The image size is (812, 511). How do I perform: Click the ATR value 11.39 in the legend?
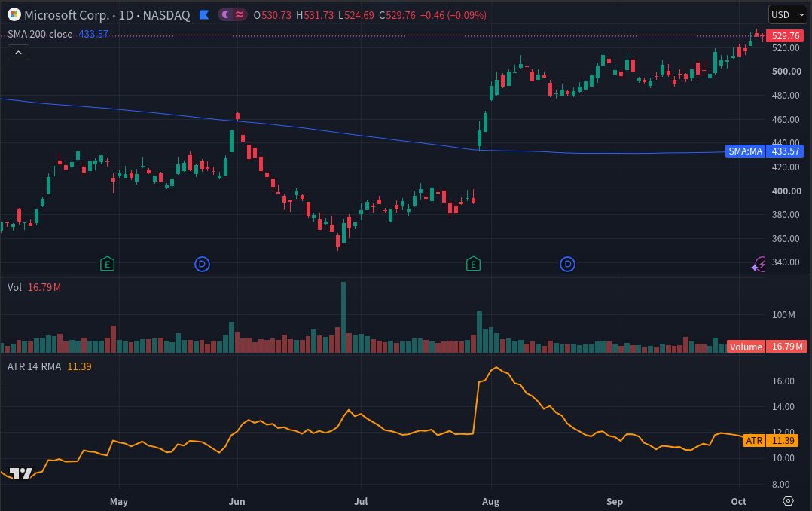(79, 366)
